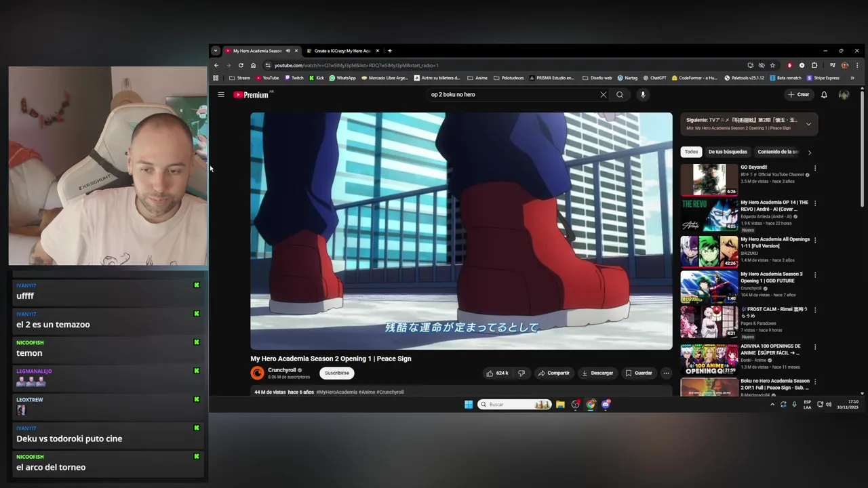Dislike the Peace Sign video
The image size is (868, 488).
point(521,373)
